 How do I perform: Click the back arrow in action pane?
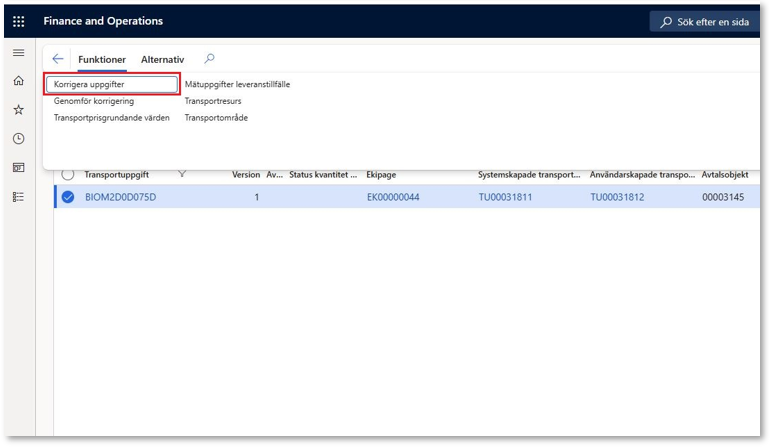tap(58, 59)
